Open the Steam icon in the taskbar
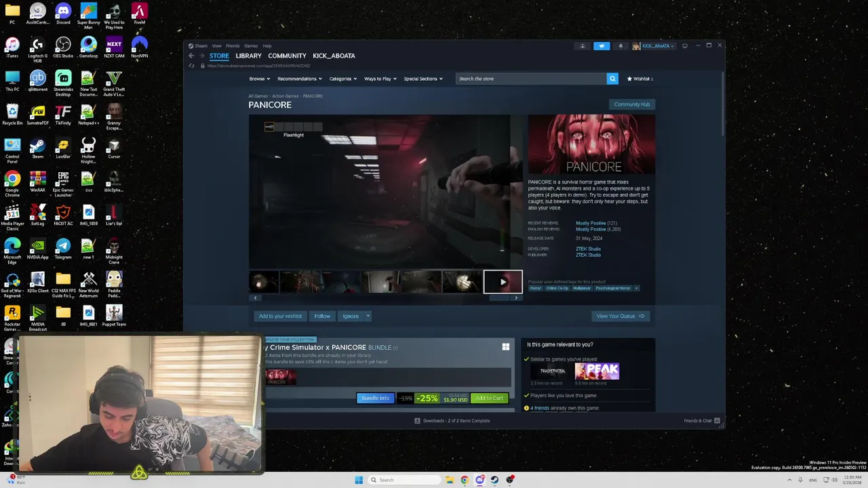 pos(495,480)
